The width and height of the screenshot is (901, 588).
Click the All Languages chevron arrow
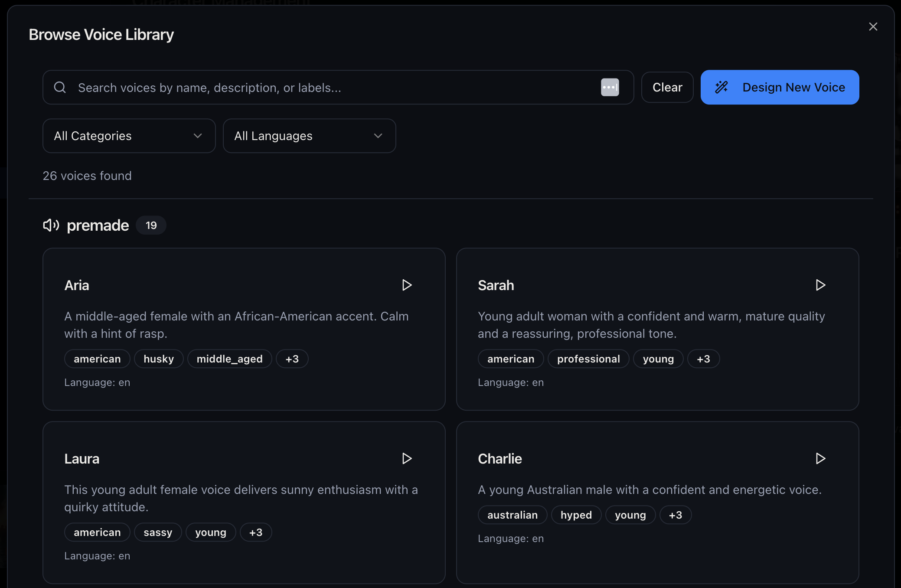point(378,136)
